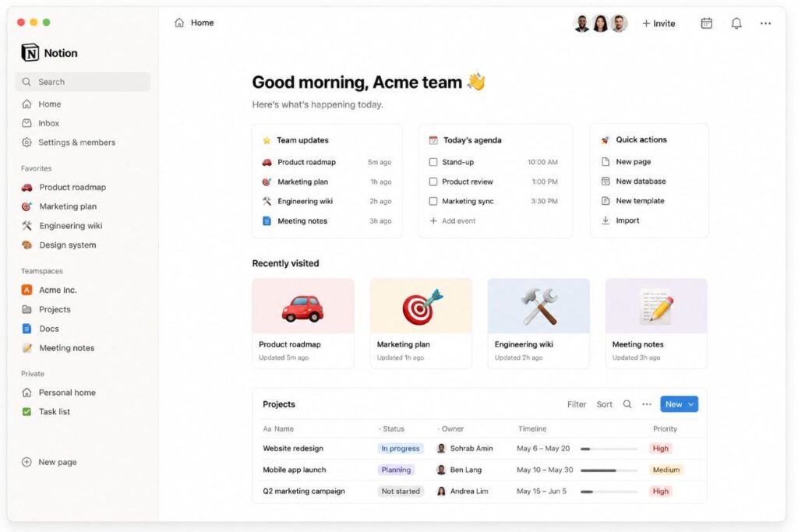The height and width of the screenshot is (532, 798).
Task: Click the New database icon in Quick actions
Action: [x=606, y=181]
